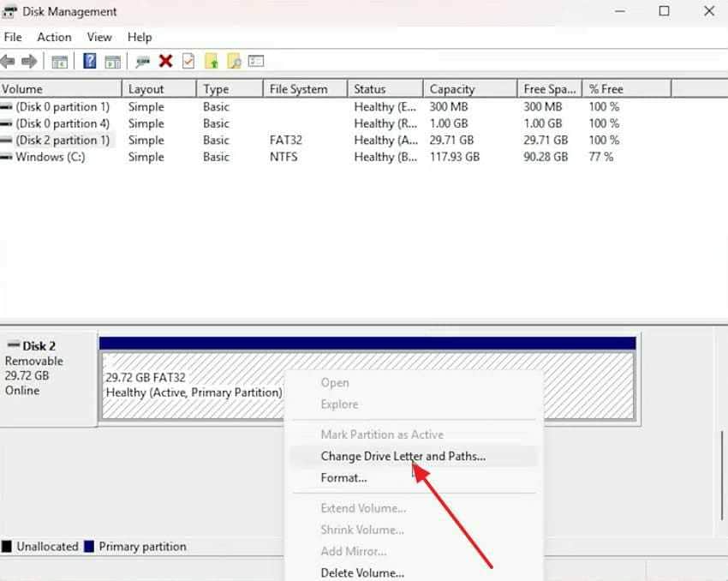Click the NTFS file system cell

click(x=283, y=157)
